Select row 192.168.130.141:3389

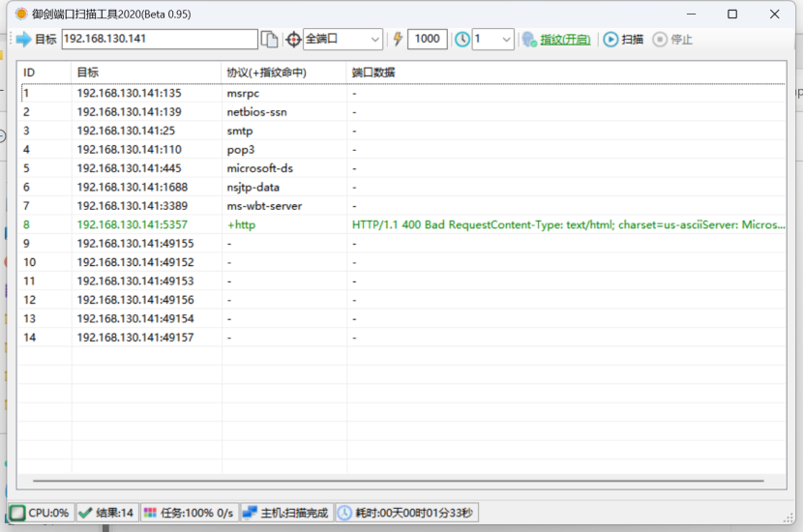tap(402, 206)
